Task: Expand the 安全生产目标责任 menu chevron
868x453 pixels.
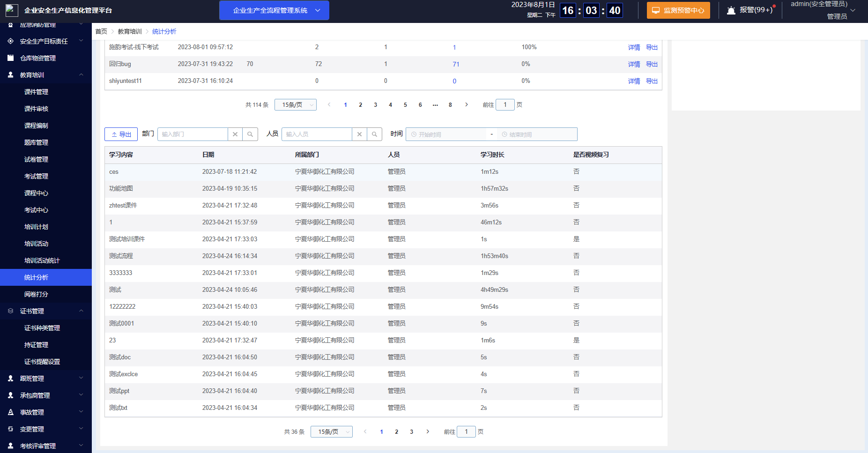Action: (81, 41)
